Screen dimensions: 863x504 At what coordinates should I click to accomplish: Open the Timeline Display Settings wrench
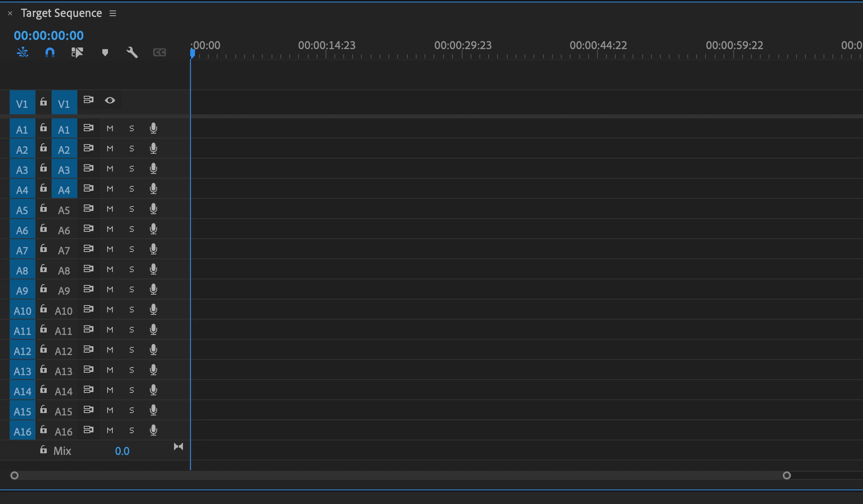[132, 52]
